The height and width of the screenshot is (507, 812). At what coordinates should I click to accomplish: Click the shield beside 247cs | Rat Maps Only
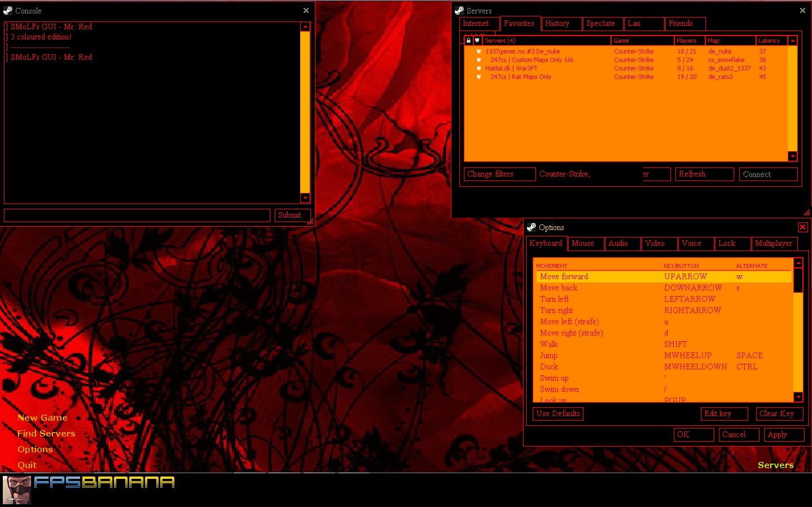(478, 77)
